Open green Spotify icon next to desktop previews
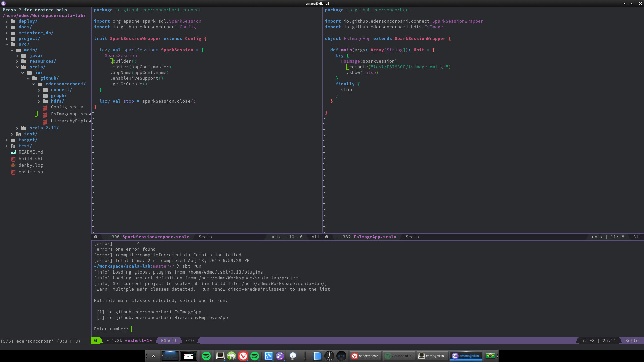The width and height of the screenshot is (644, 362). pos(206,356)
